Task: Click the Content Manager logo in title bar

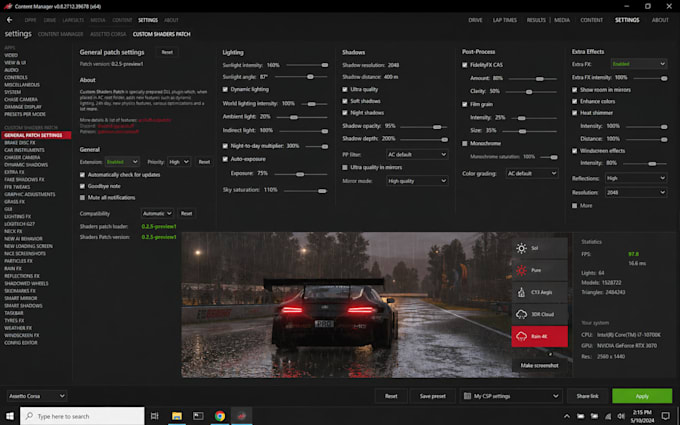Action: [8, 6]
